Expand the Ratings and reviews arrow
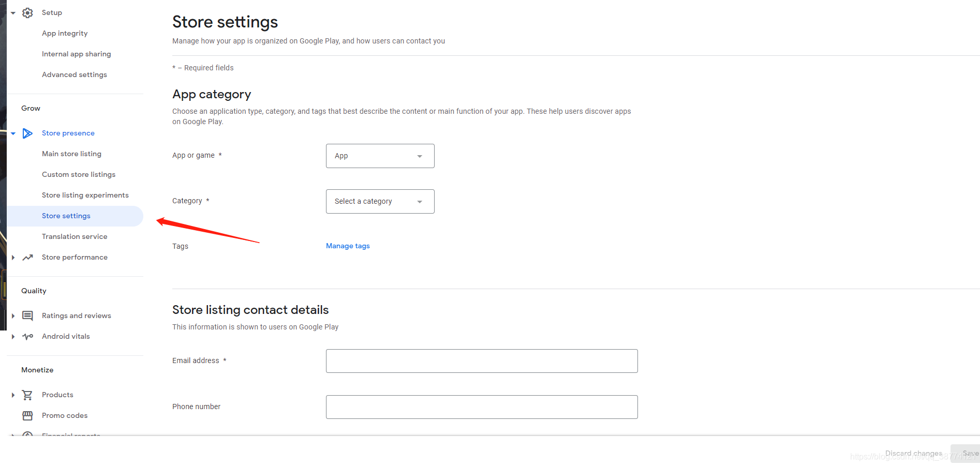Viewport: 980px width, 466px height. [13, 316]
